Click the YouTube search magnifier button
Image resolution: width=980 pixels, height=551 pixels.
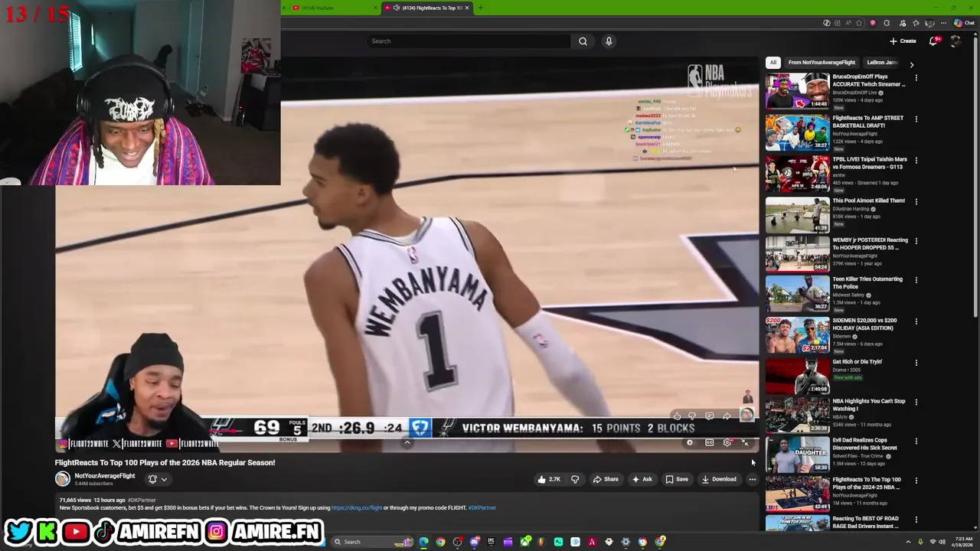click(x=583, y=41)
